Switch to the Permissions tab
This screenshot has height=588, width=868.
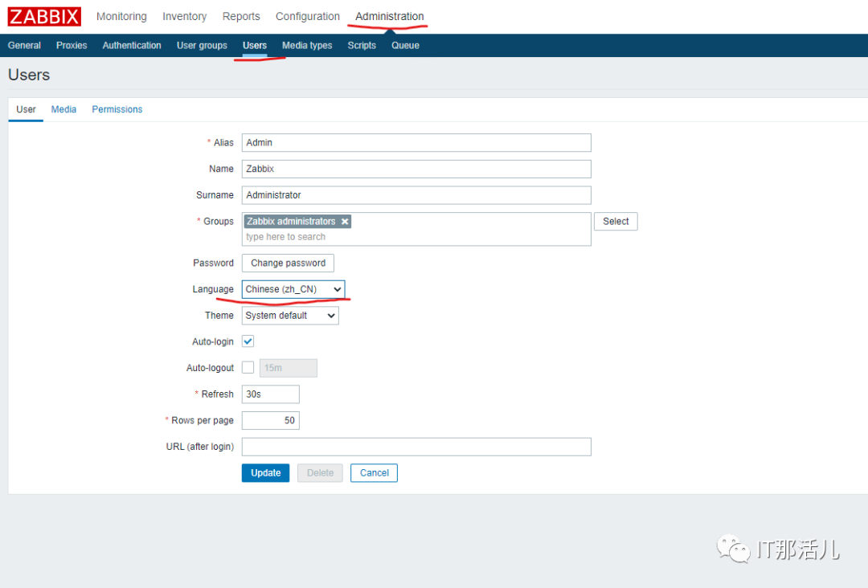point(117,109)
